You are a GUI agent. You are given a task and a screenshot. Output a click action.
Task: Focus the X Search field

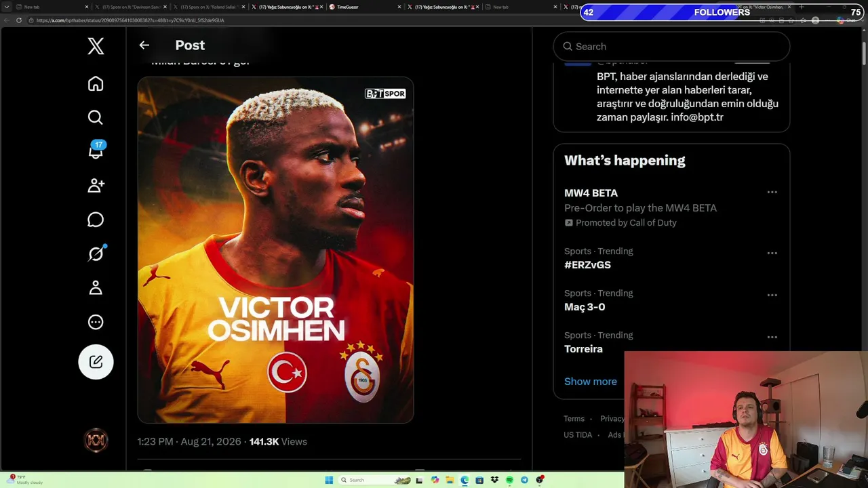pos(671,47)
